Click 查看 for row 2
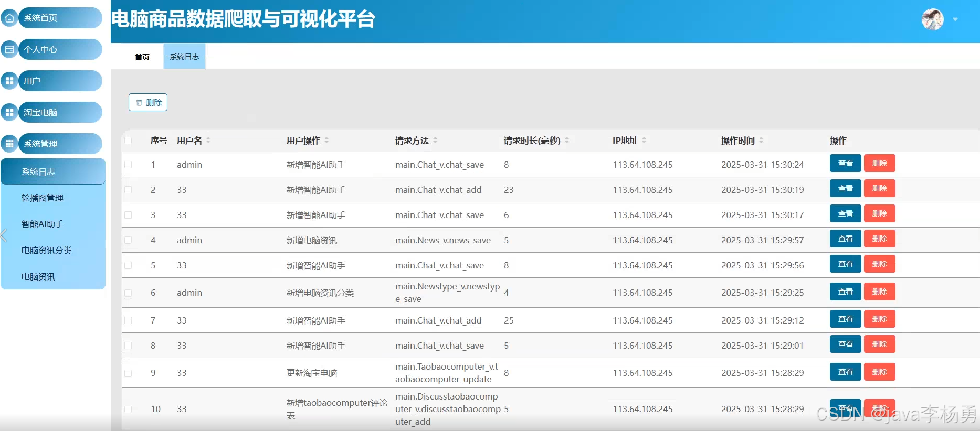This screenshot has height=431, width=980. 845,188
